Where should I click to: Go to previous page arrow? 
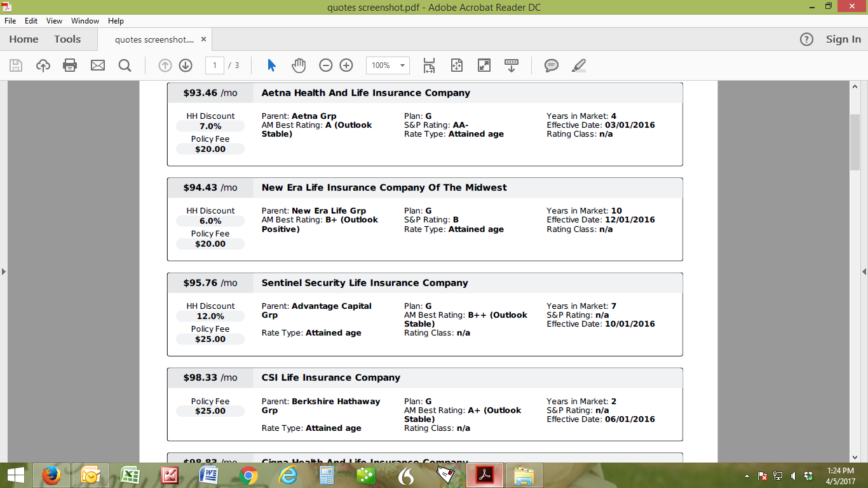pyautogui.click(x=165, y=65)
